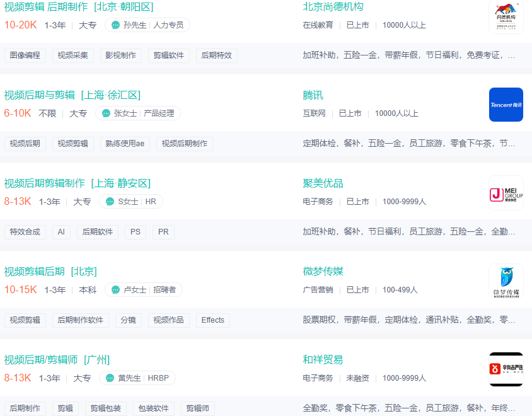
Task: Open job 视频剪辑 后期制作 [北京·朝阳区]
Action: click(79, 7)
